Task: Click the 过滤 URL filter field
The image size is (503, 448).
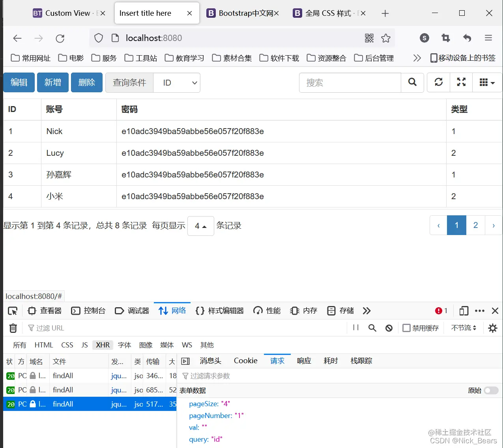Action: [185, 328]
